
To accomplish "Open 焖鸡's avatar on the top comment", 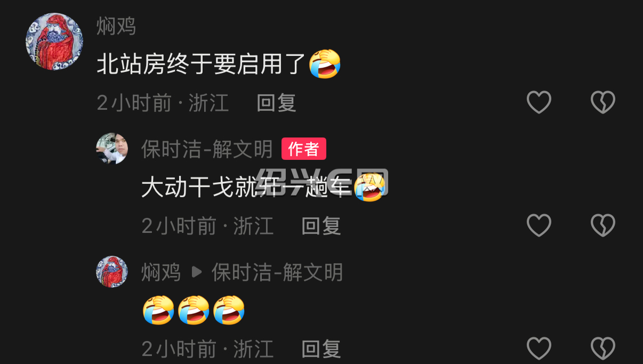I will click(x=54, y=42).
